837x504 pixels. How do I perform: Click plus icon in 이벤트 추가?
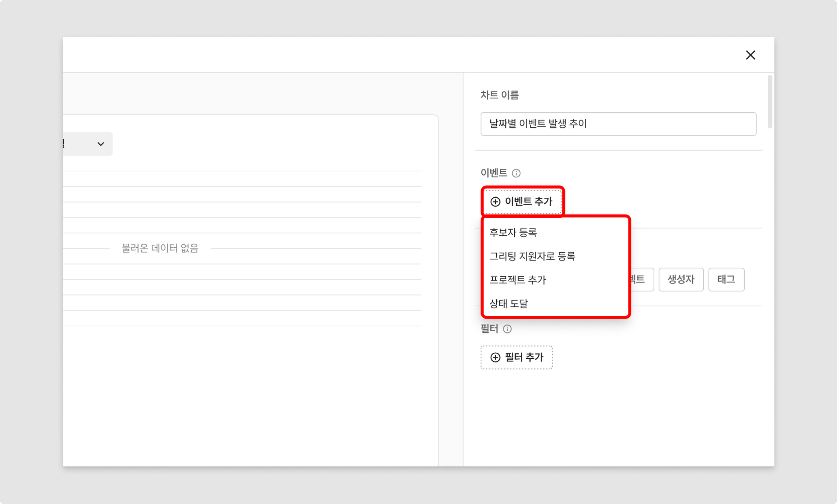click(495, 202)
